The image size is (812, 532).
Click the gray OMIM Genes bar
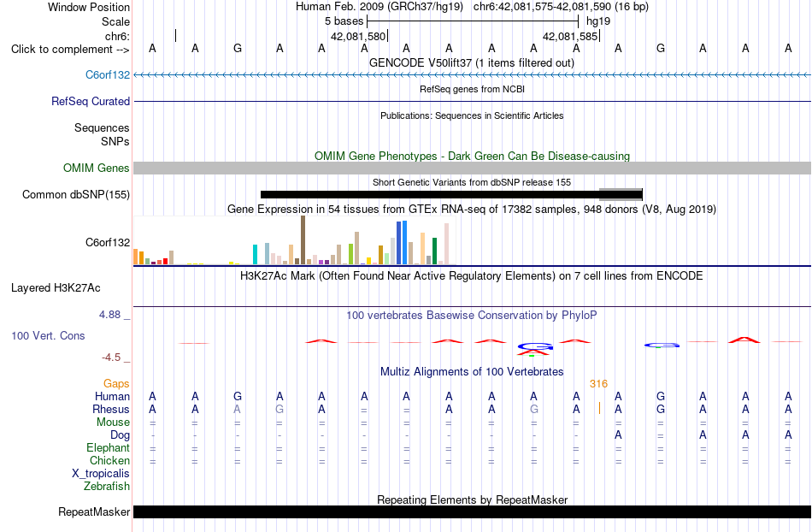coord(472,168)
